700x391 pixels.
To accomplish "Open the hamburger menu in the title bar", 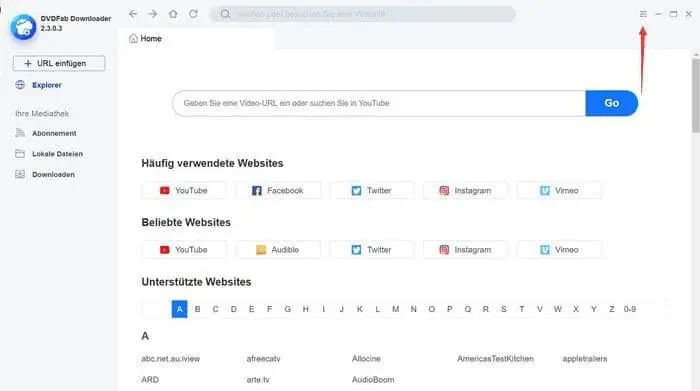I will pyautogui.click(x=643, y=14).
